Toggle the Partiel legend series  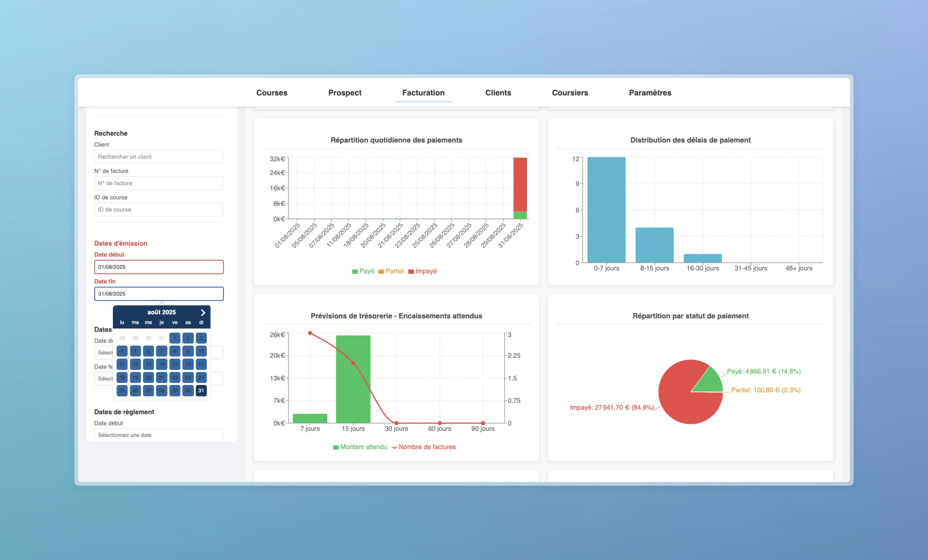pyautogui.click(x=391, y=271)
